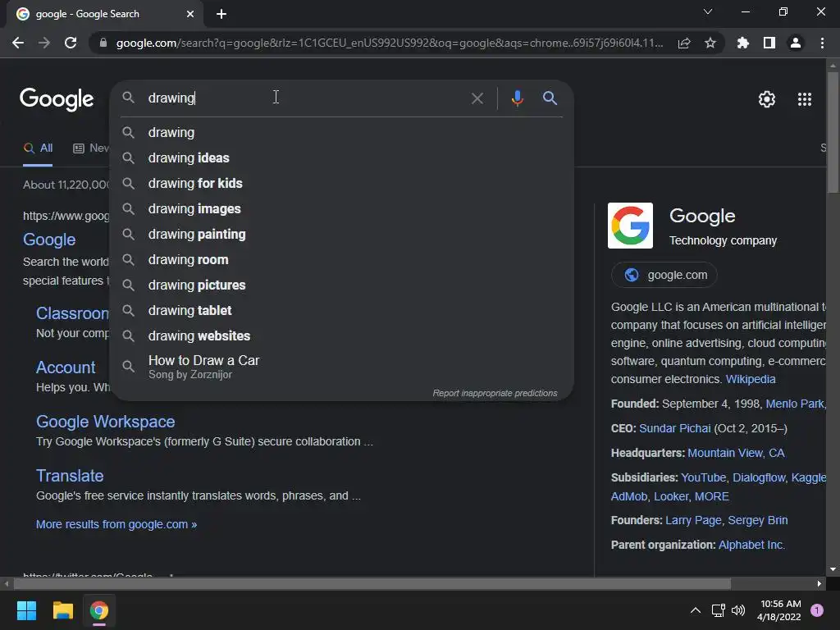Open the Dialogflow subsidiary link
Image resolution: width=840 pixels, height=630 pixels.
[759, 478]
